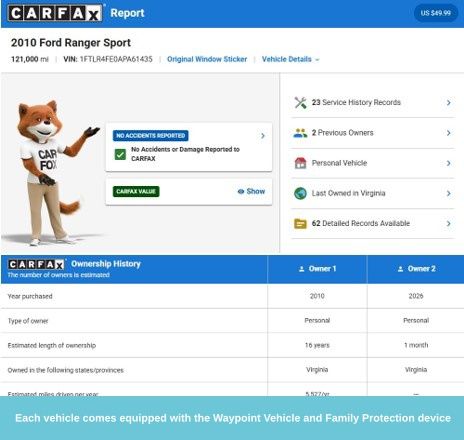
Task: Open the Original Window Sticker link
Action: point(207,59)
